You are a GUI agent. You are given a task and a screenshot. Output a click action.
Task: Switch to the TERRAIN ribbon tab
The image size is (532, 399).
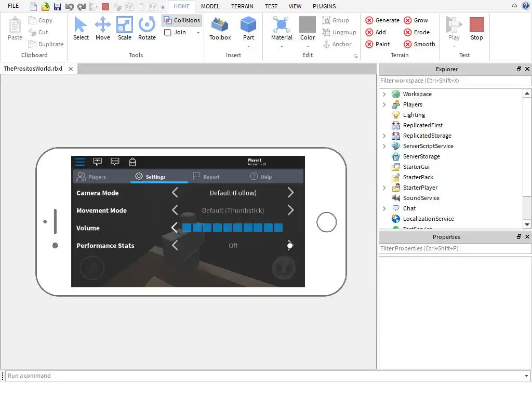point(242,6)
